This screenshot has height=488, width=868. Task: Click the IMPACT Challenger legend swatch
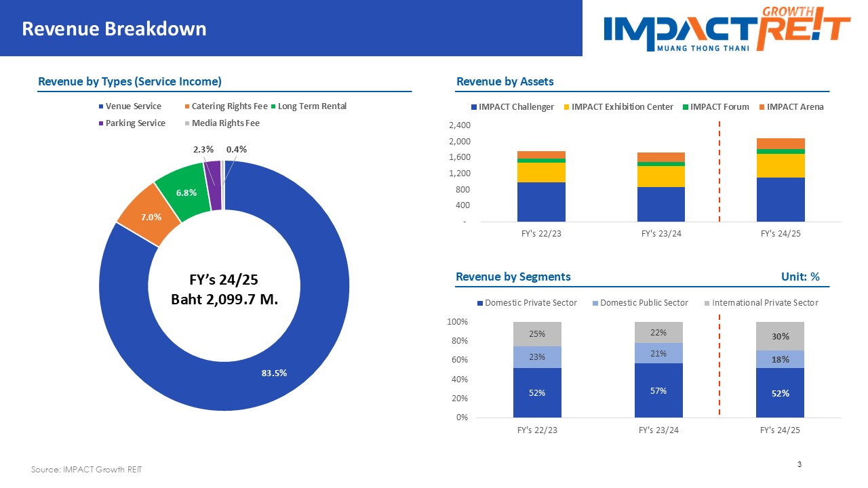pyautogui.click(x=474, y=107)
